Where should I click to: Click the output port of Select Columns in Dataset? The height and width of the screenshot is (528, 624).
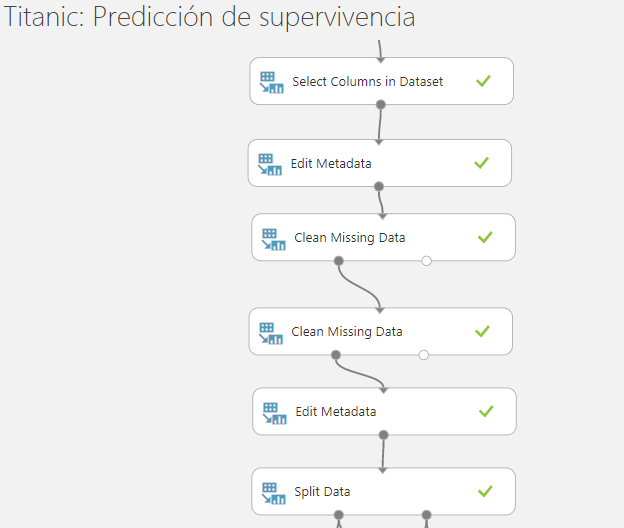381,105
